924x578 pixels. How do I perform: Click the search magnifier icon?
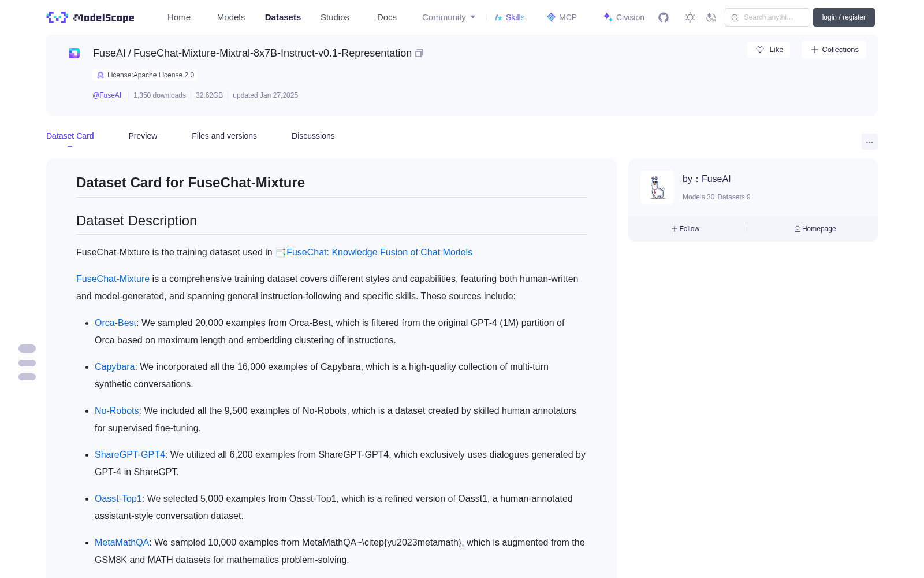pyautogui.click(x=735, y=17)
